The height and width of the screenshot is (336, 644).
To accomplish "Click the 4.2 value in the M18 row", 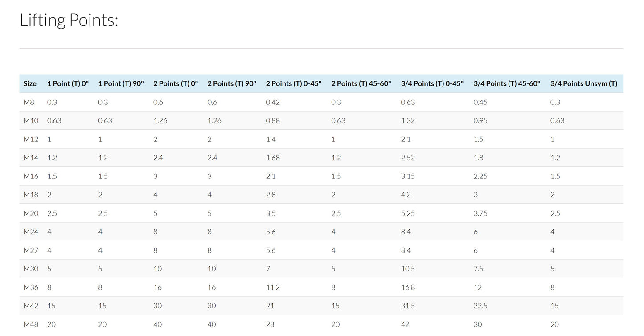I will tap(406, 195).
